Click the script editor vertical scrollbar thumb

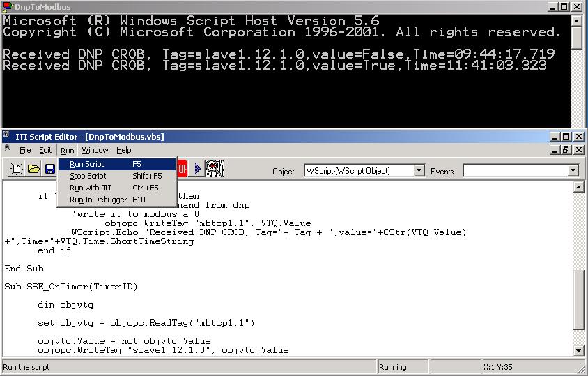tap(579, 301)
